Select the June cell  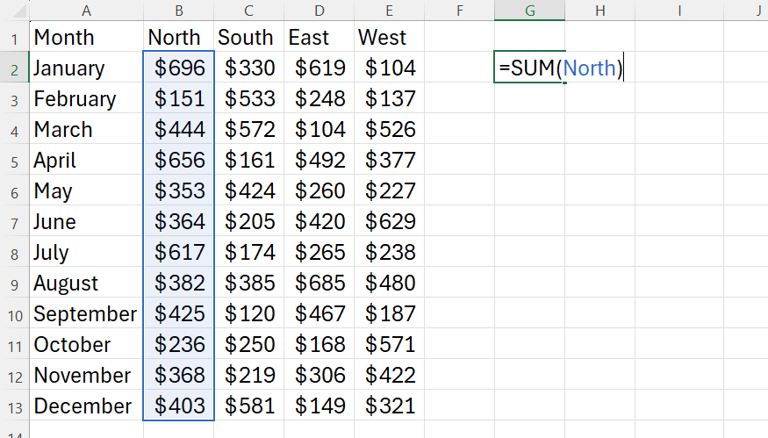pos(86,221)
